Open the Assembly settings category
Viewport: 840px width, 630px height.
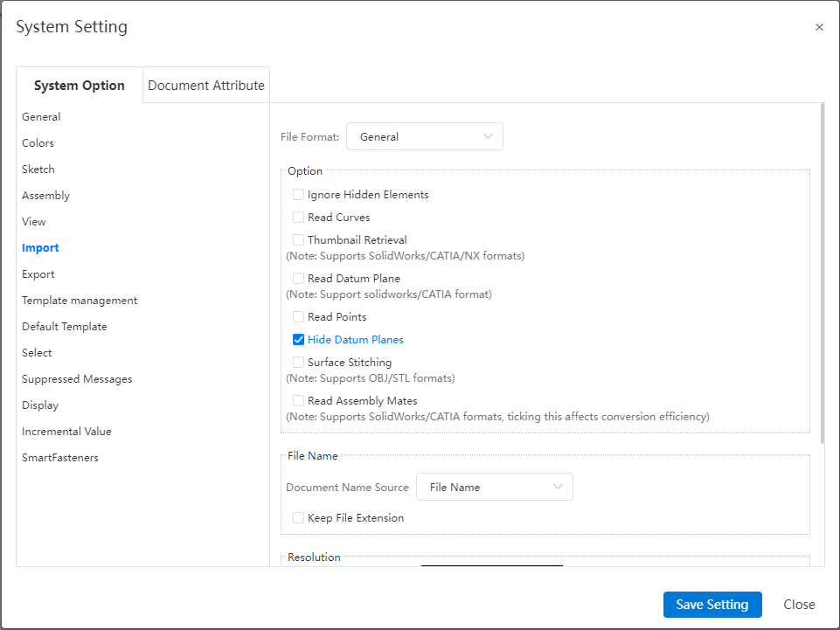[46, 196]
